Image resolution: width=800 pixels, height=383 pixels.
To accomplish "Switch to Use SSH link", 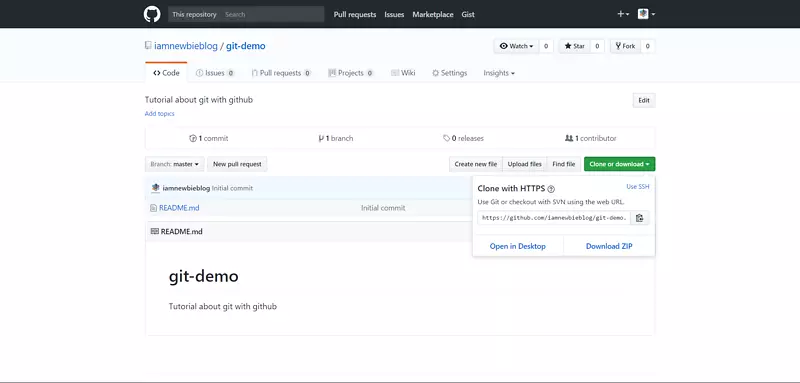I will coord(638,187).
